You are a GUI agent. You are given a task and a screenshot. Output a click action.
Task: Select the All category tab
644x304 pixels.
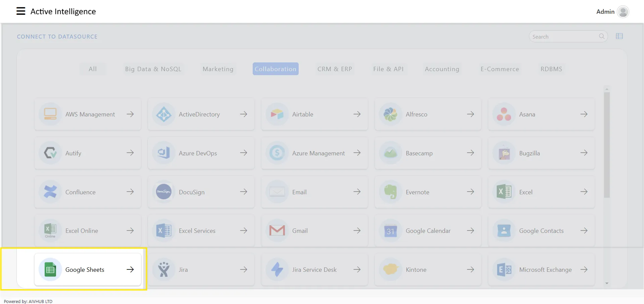[x=93, y=69]
